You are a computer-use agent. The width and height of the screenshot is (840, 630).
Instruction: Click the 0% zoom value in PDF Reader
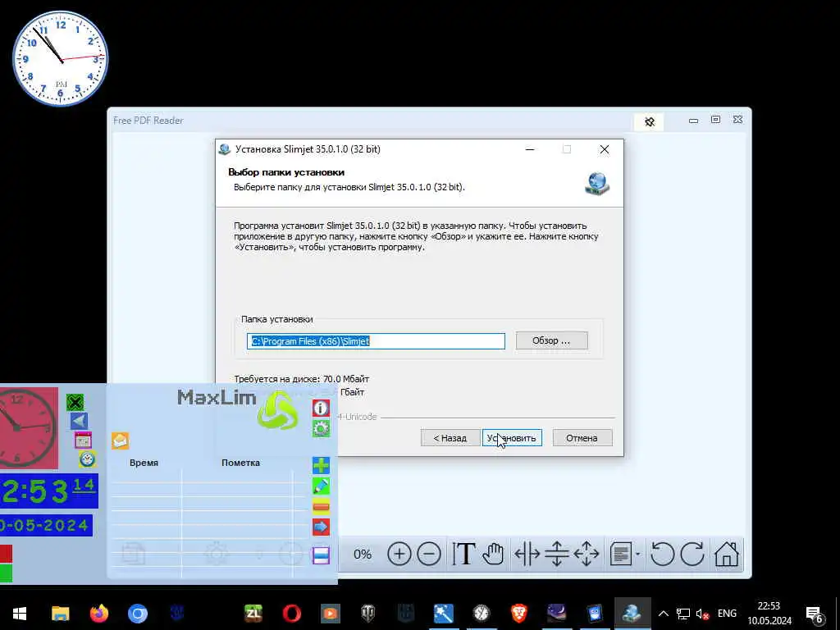click(363, 554)
